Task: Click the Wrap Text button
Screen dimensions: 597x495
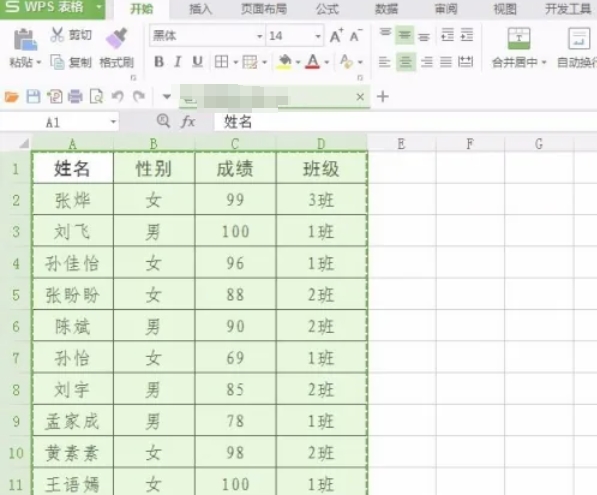Action: [x=577, y=48]
